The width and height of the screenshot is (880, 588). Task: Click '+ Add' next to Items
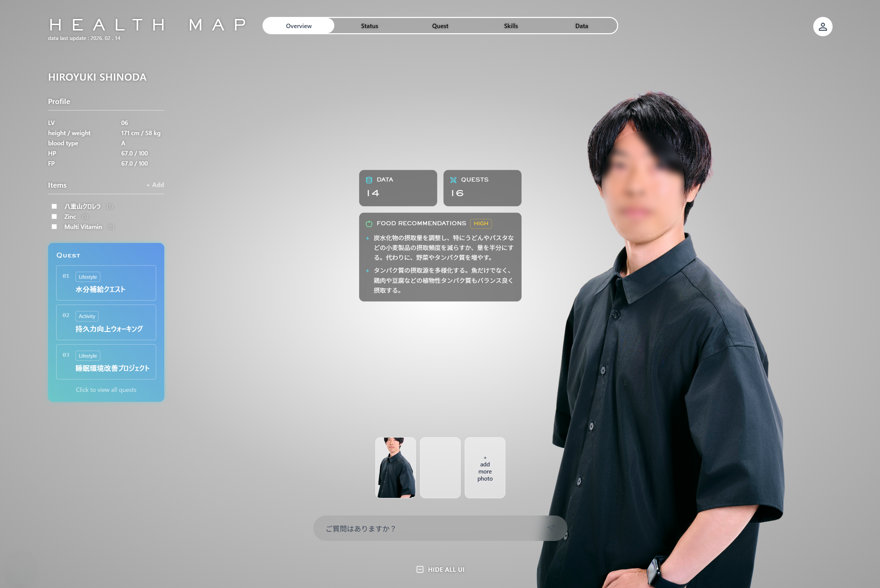[x=155, y=185]
